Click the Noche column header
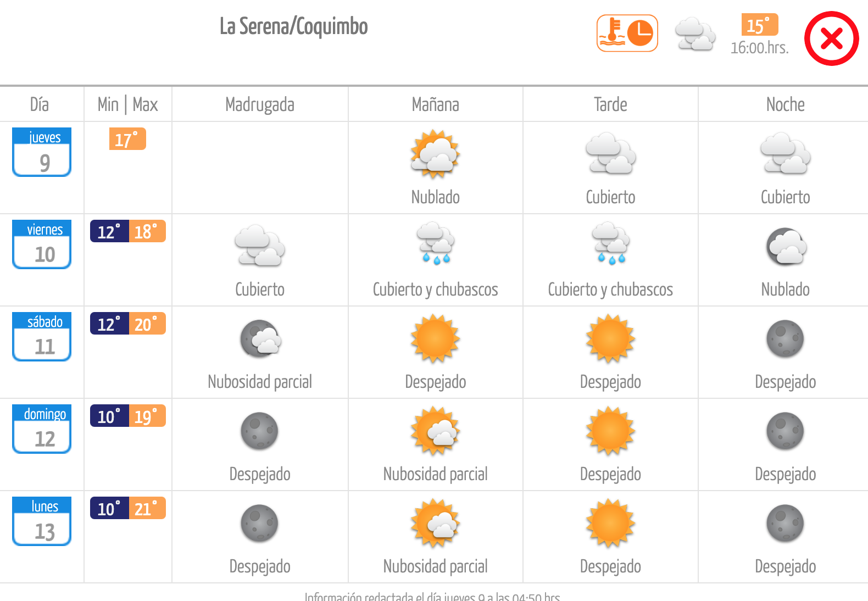The image size is (868, 601). (x=785, y=104)
